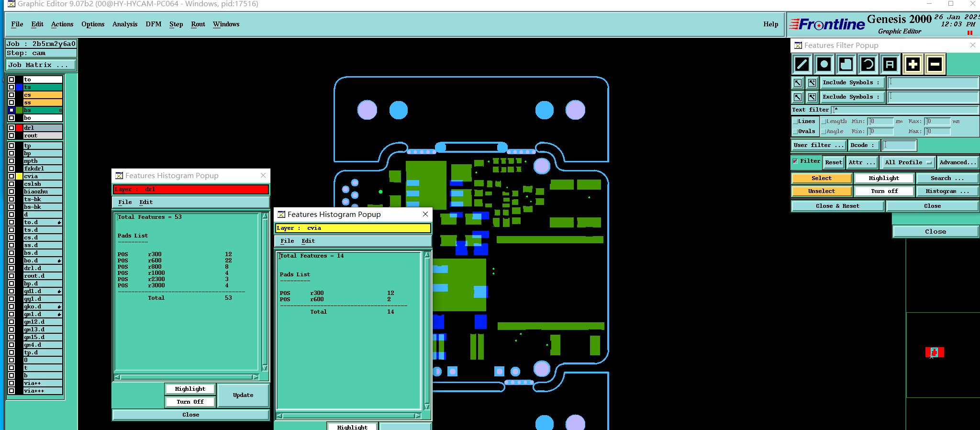
Task: Toggle visibility checkbox of layer bs
Action: [x=11, y=110]
